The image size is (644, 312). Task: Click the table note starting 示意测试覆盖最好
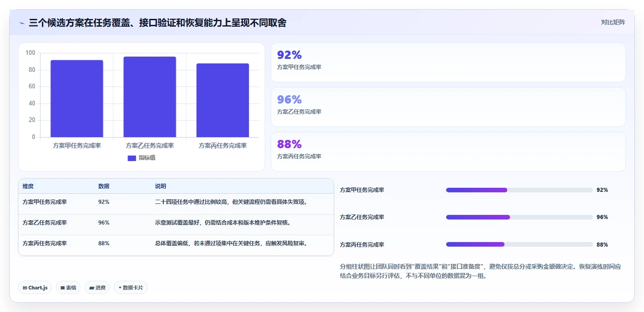[x=223, y=222]
